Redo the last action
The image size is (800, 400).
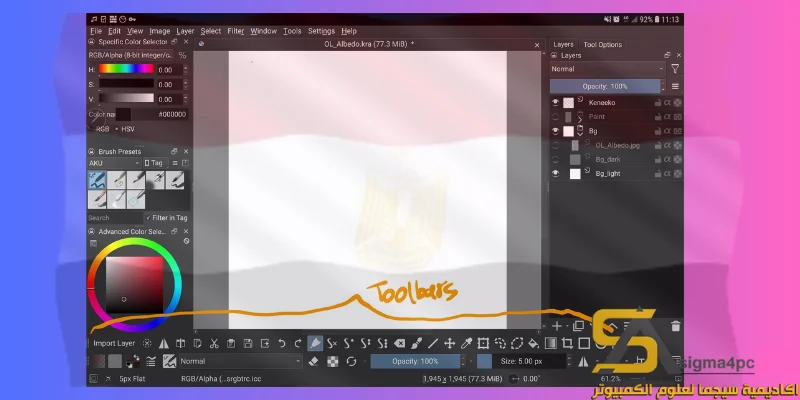(298, 343)
